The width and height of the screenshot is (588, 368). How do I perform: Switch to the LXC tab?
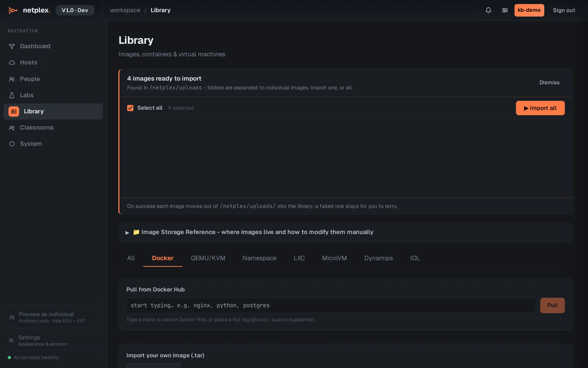[x=299, y=258]
